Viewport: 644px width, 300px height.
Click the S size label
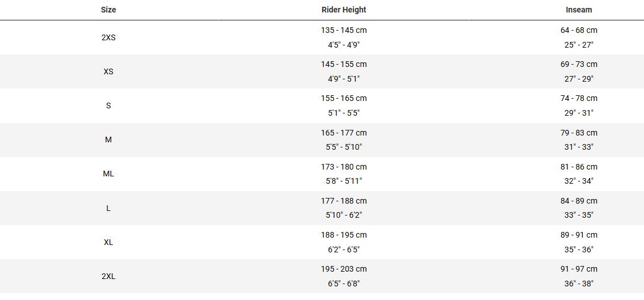pos(108,105)
